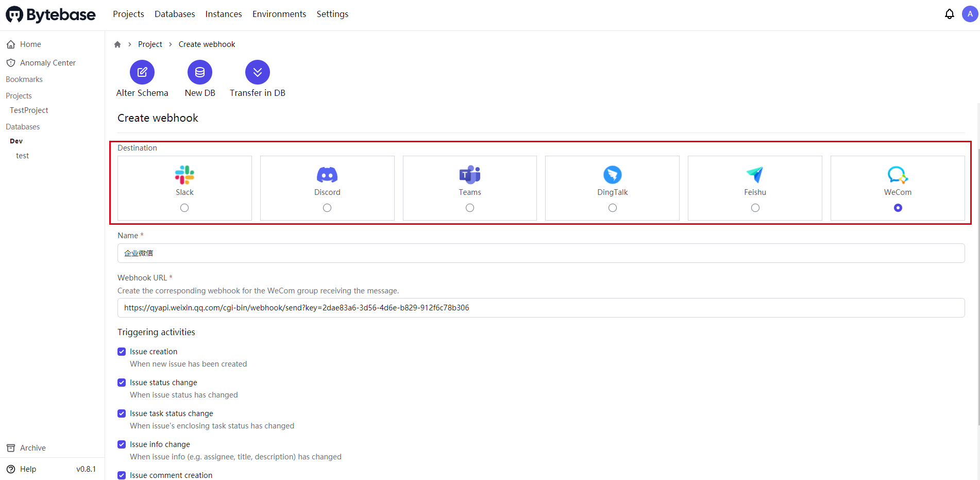The height and width of the screenshot is (480, 980).
Task: Click the New DB icon
Action: pyautogui.click(x=200, y=72)
